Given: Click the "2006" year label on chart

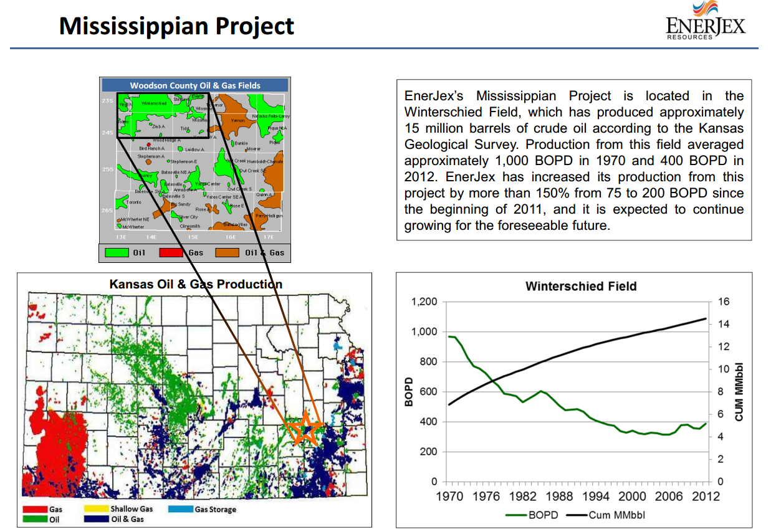Looking at the screenshot, I should pos(670,496).
